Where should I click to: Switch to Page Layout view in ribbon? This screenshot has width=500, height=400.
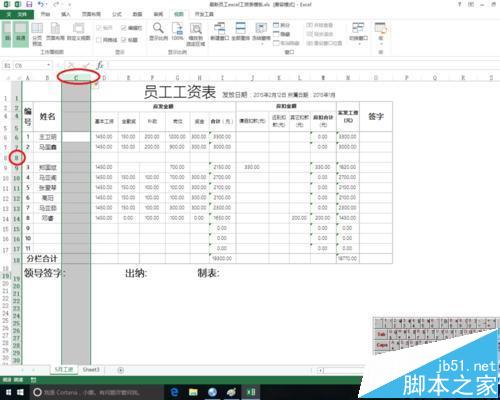coord(55,32)
